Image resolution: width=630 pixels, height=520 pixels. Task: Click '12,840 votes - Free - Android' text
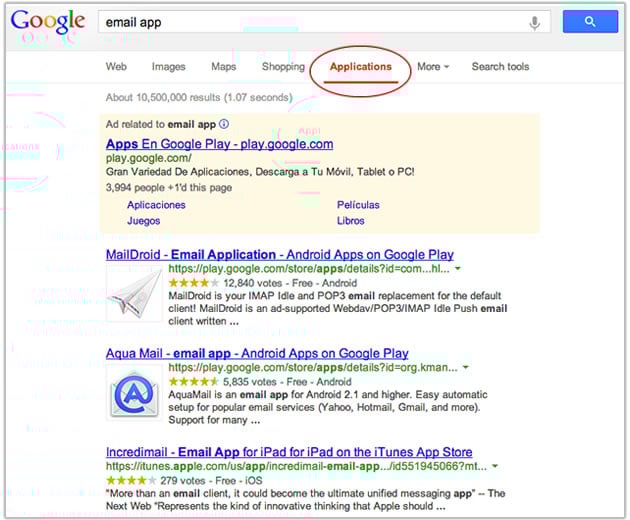pyautogui.click(x=290, y=283)
